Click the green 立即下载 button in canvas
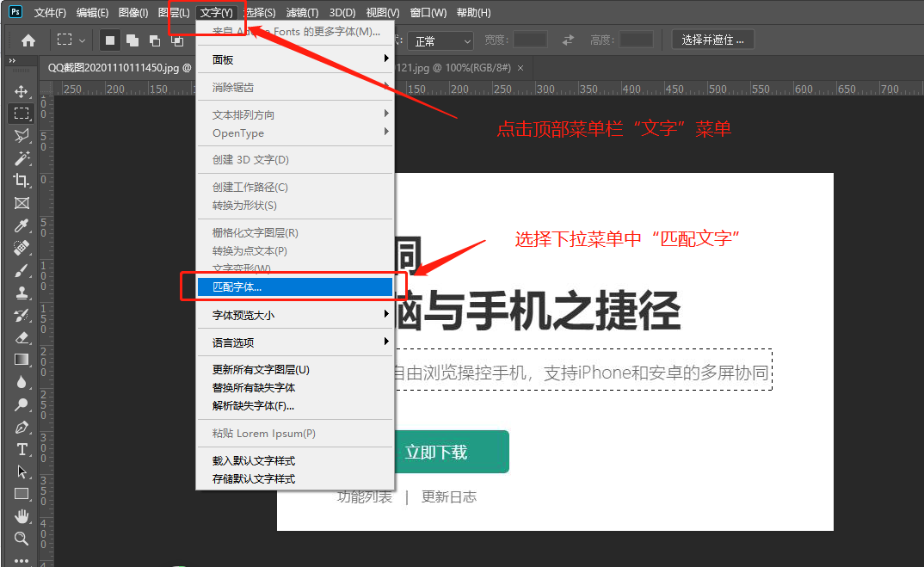The width and height of the screenshot is (924, 567). click(x=452, y=452)
